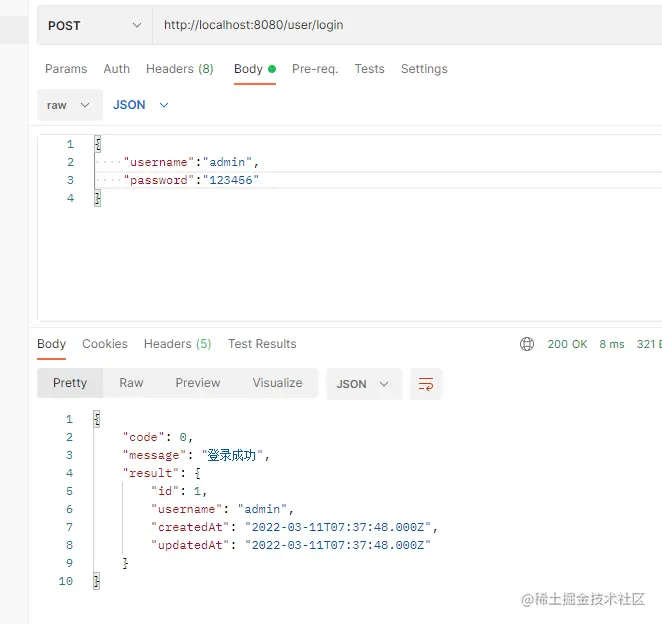Go to the Tests tab
Screen dimensions: 662x624
tap(369, 69)
